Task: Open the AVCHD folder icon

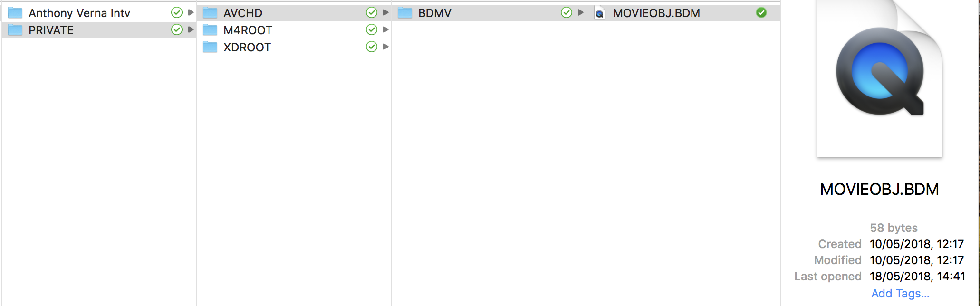Action: click(210, 13)
